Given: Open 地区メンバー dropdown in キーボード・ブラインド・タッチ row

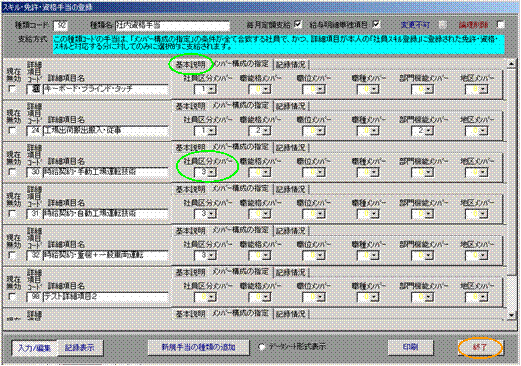Looking at the screenshot, I should click(484, 89).
